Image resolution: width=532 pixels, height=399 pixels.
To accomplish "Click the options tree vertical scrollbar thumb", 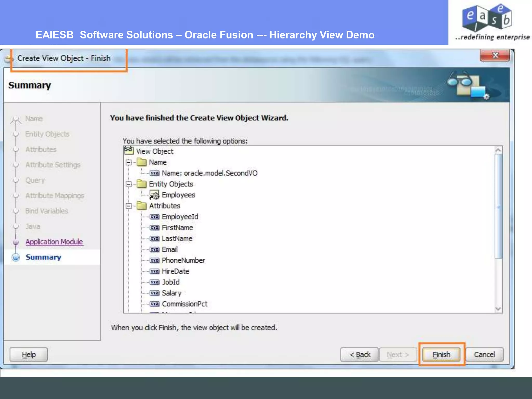I will [x=498, y=207].
